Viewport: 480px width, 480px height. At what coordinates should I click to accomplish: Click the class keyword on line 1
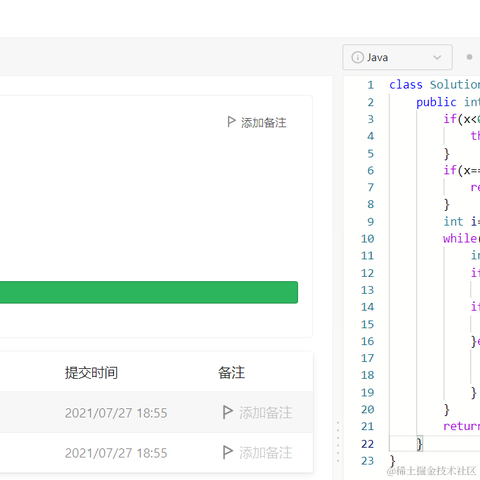coord(406,85)
